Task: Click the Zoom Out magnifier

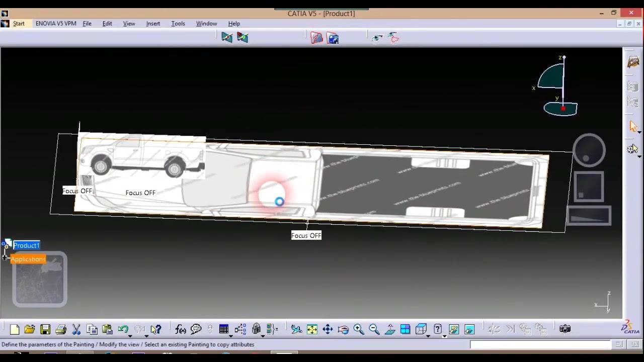Action: [374, 329]
